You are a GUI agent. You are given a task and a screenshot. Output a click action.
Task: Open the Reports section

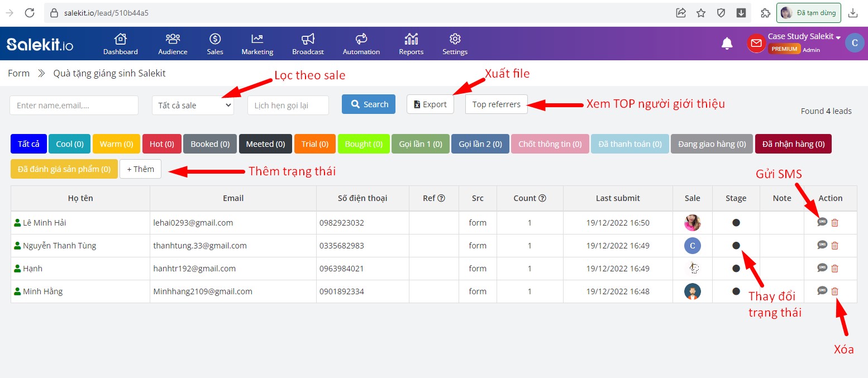(411, 44)
